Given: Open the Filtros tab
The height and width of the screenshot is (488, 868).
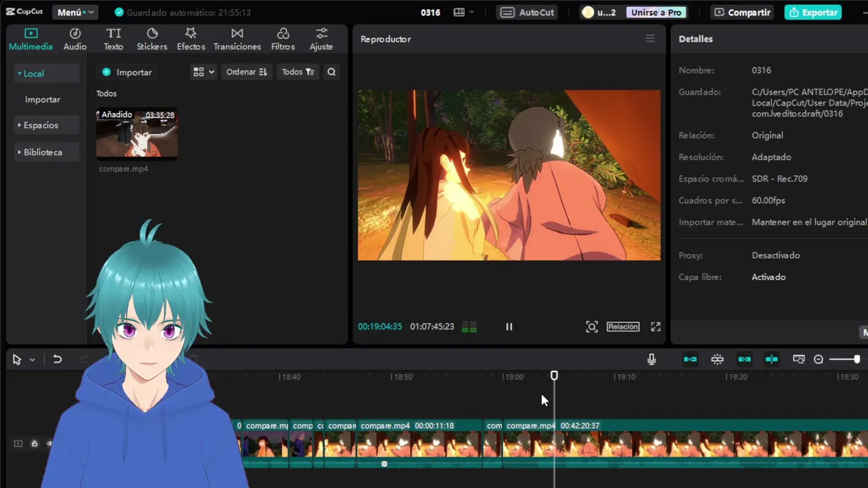Looking at the screenshot, I should point(283,39).
